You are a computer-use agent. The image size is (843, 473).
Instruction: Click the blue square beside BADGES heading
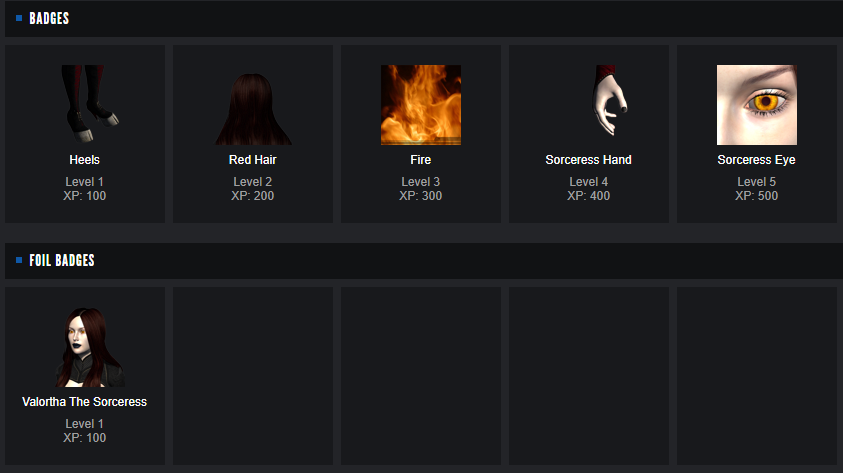(x=19, y=18)
